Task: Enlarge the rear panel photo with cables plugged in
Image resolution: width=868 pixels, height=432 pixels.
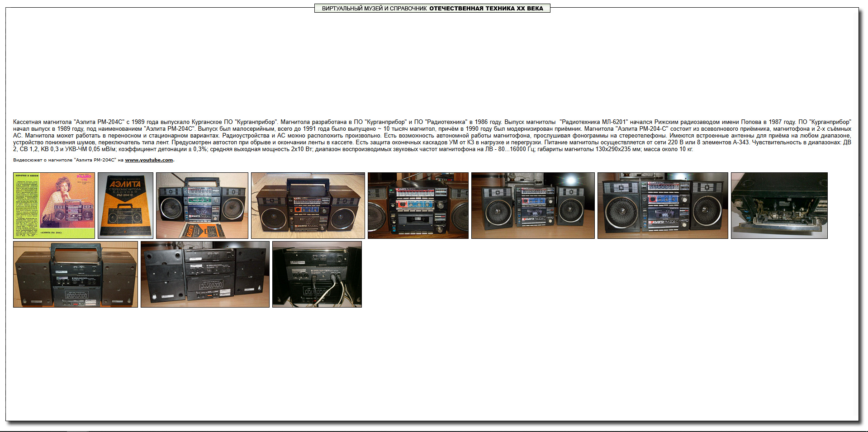Action: point(317,274)
